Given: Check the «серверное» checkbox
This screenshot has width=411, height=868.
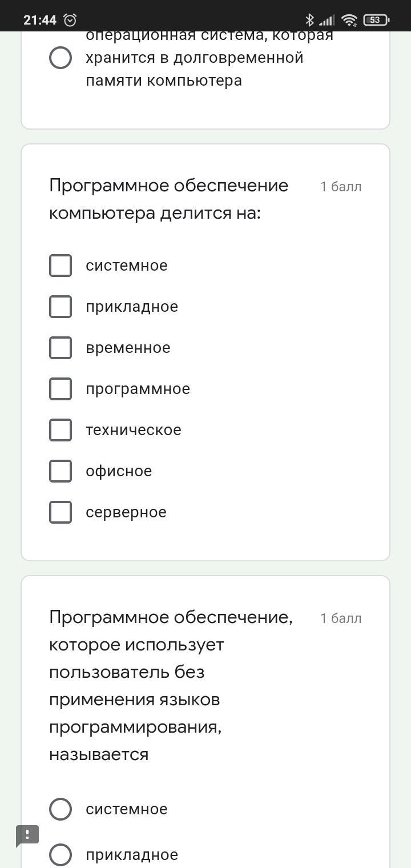Looking at the screenshot, I should [x=61, y=512].
